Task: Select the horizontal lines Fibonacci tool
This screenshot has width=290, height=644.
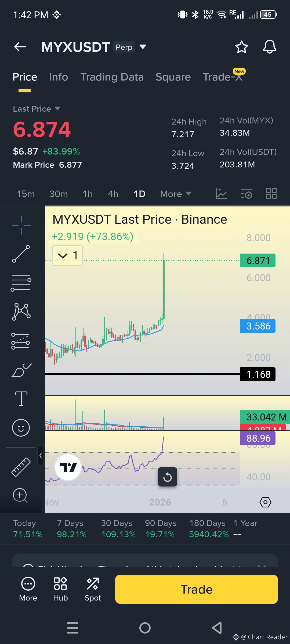Action: [21, 283]
